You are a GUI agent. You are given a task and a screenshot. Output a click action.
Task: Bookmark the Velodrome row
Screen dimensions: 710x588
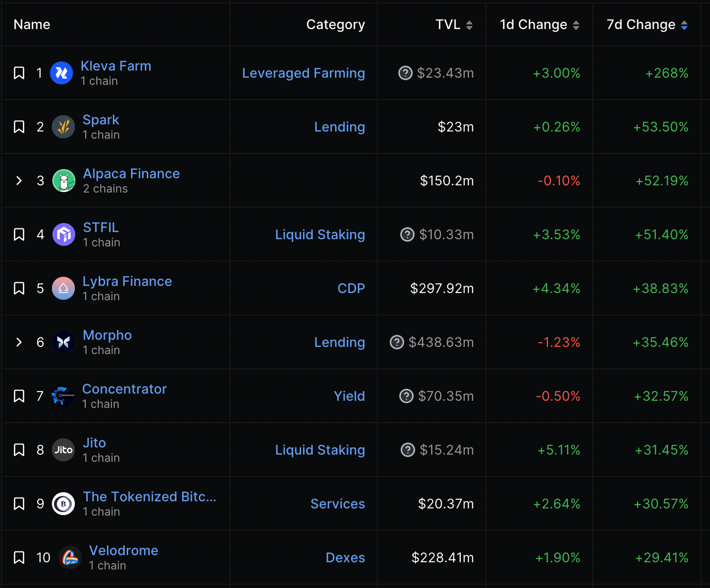pos(19,558)
